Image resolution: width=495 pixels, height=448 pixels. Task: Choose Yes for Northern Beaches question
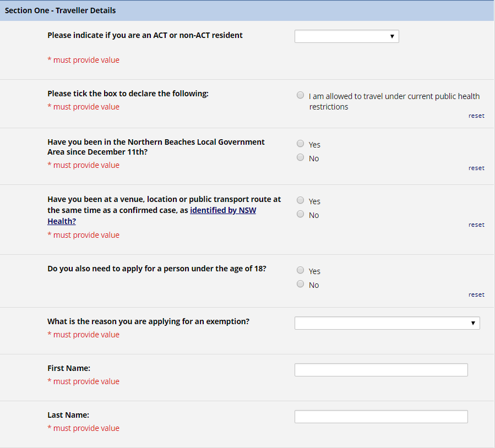[300, 144]
